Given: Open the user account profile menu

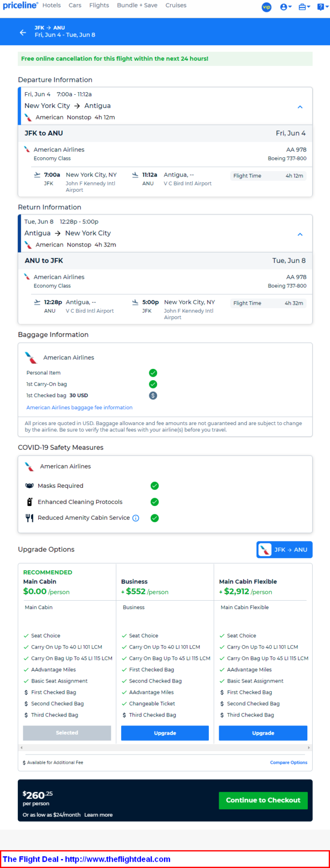Looking at the screenshot, I should tap(286, 7).
